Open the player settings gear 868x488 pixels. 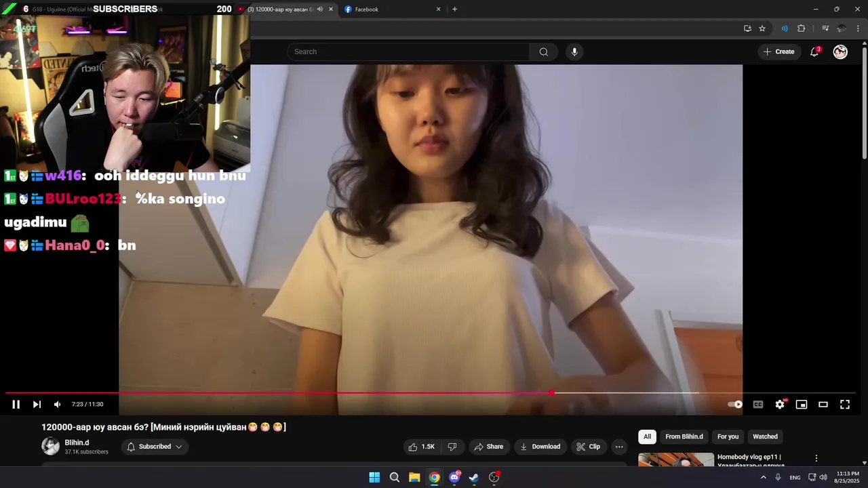[780, 405]
